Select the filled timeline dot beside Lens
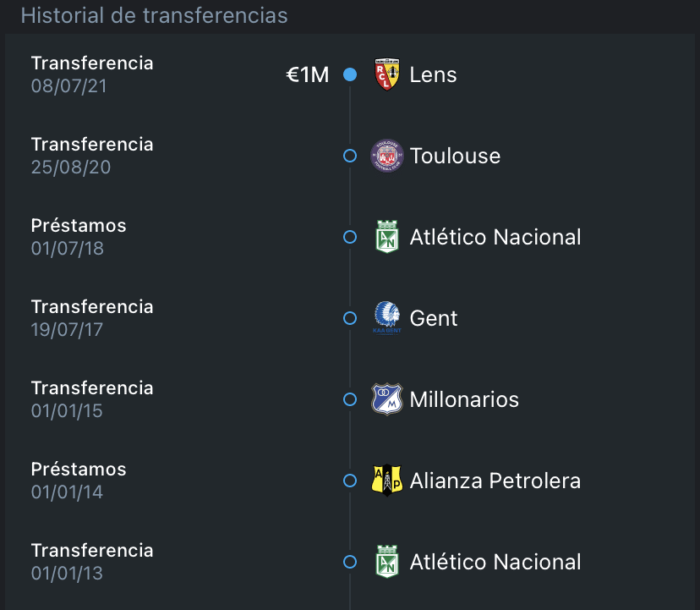Image resolution: width=700 pixels, height=610 pixels. (x=349, y=74)
